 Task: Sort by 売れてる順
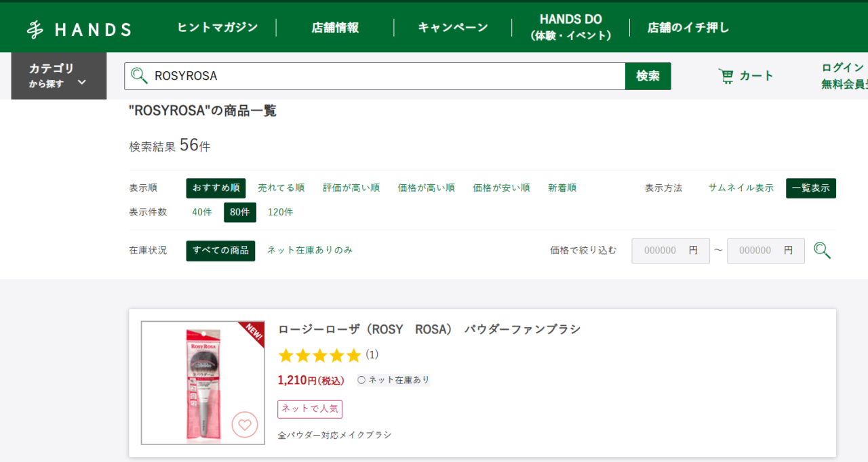tap(281, 188)
